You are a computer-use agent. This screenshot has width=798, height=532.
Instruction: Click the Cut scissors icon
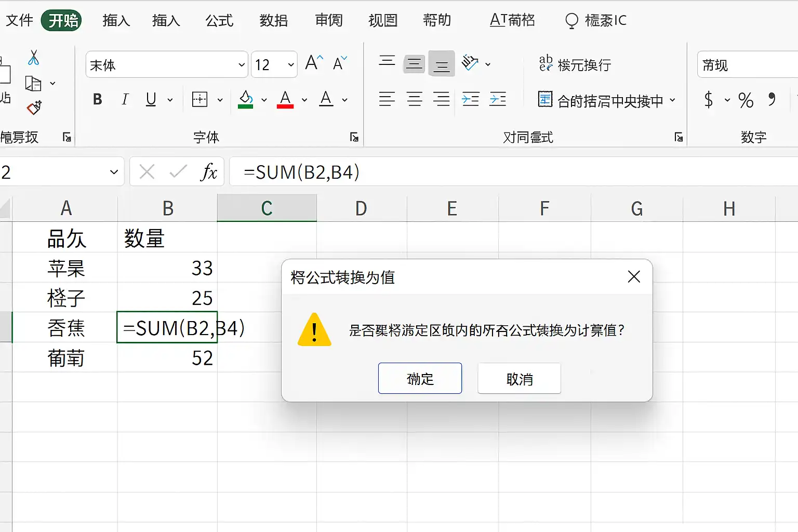coord(33,58)
